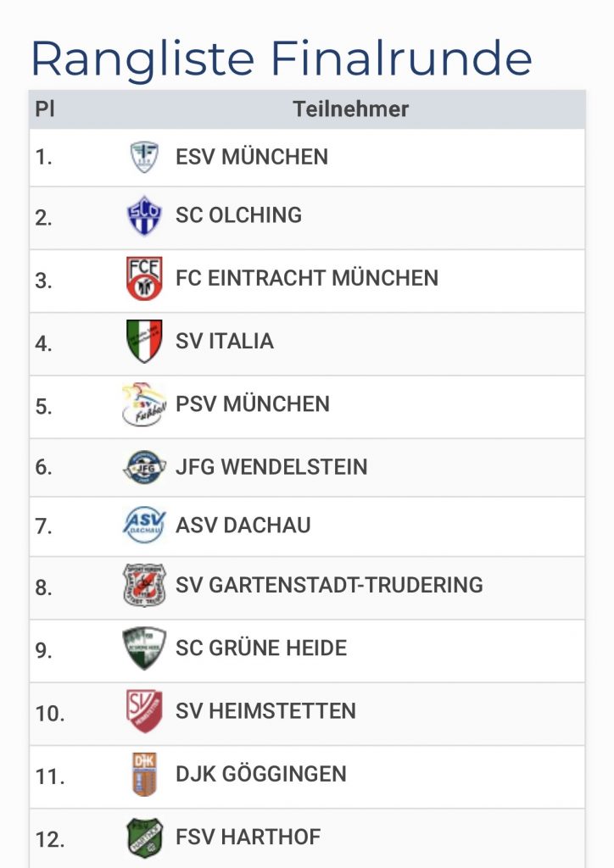Screen dimensions: 614x868
Task: Click the PSV München Fußball logo
Action: (143, 404)
